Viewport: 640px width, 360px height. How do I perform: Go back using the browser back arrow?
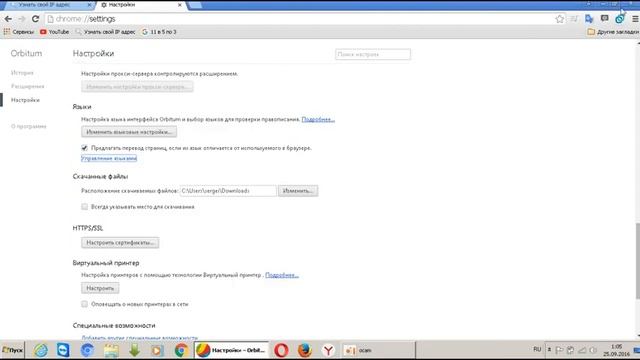click(x=8, y=19)
